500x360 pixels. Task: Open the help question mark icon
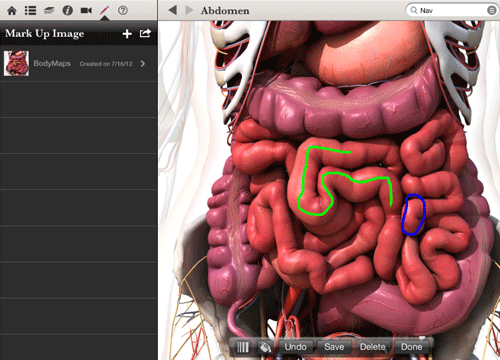(123, 10)
